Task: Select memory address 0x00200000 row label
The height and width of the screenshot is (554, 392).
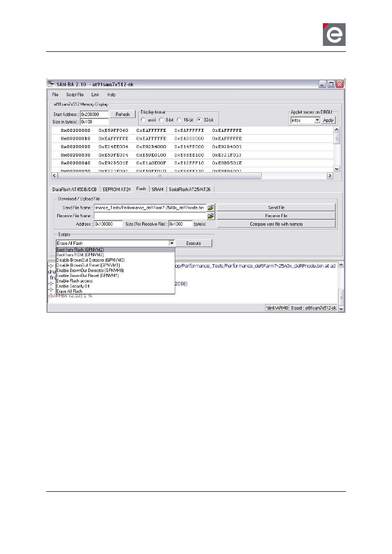Action: 75,130
